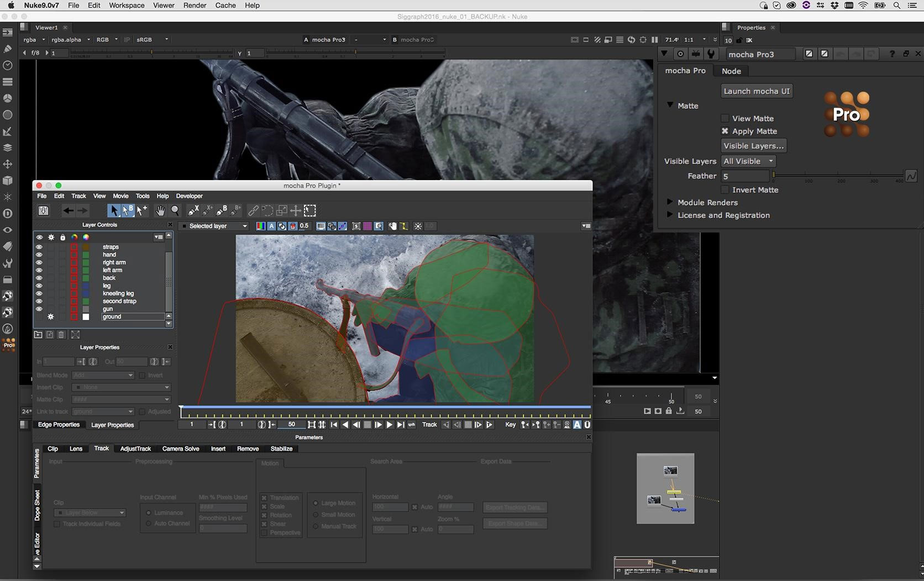Toggle visibility eye of straps layer
This screenshot has width=924, height=581.
click(x=39, y=247)
